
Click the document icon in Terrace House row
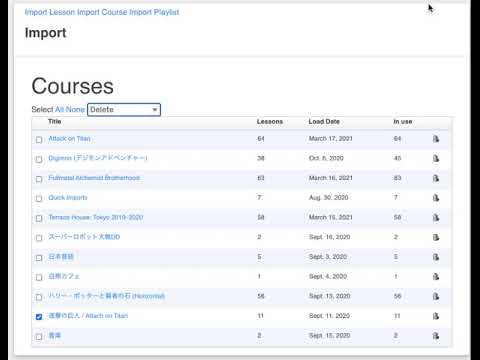(436, 217)
